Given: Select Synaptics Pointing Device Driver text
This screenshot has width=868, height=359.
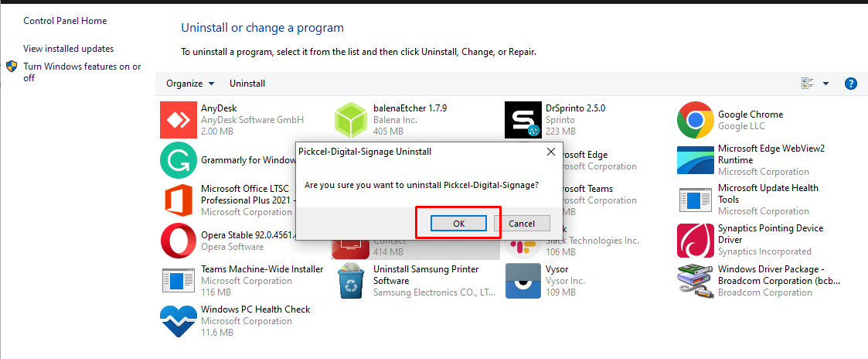Looking at the screenshot, I should (771, 234).
